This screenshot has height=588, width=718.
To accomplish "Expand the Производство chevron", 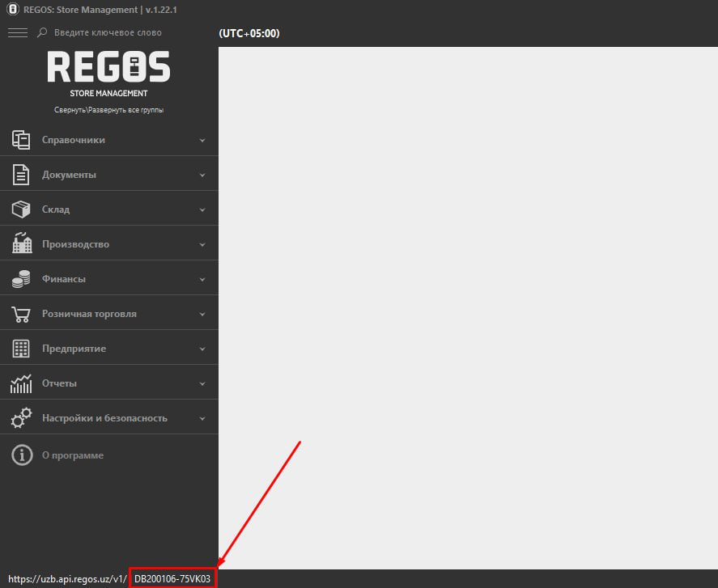I will pyautogui.click(x=202, y=244).
